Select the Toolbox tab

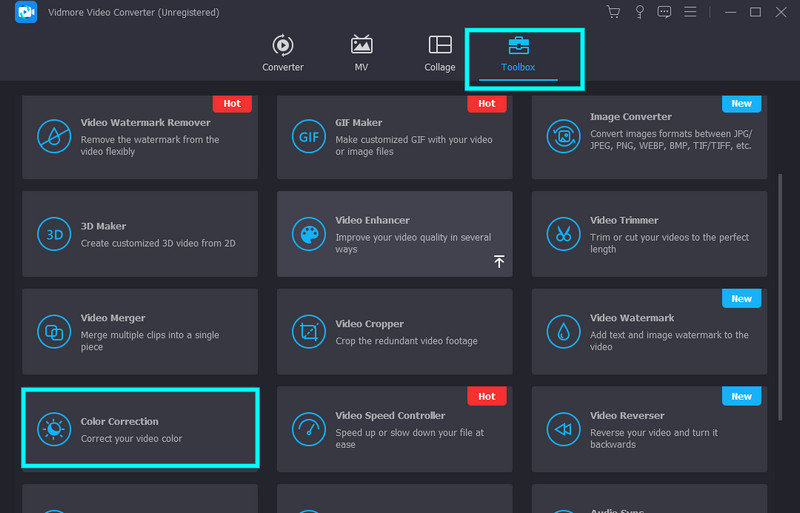(518, 54)
